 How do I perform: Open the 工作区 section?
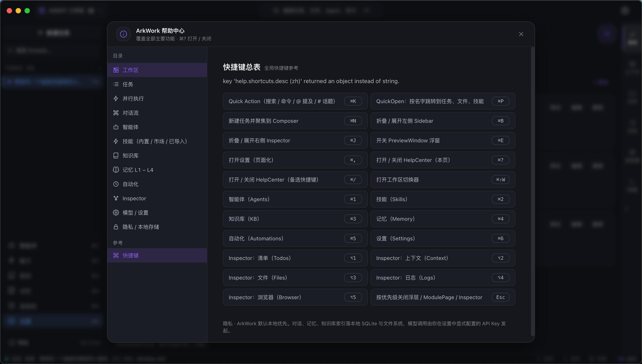pos(157,70)
